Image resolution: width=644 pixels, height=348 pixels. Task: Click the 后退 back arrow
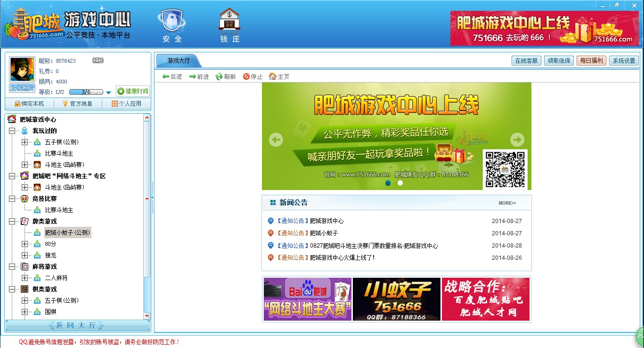click(165, 76)
